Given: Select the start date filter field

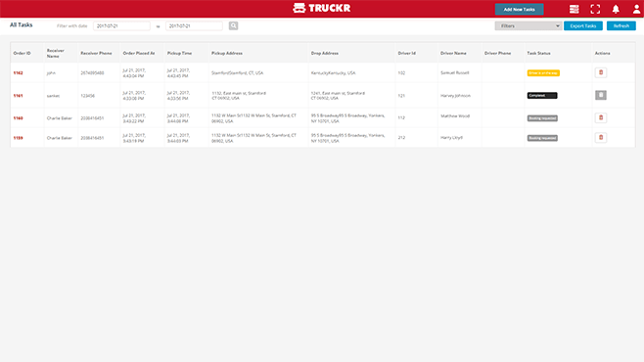Looking at the screenshot, I should coord(121,25).
